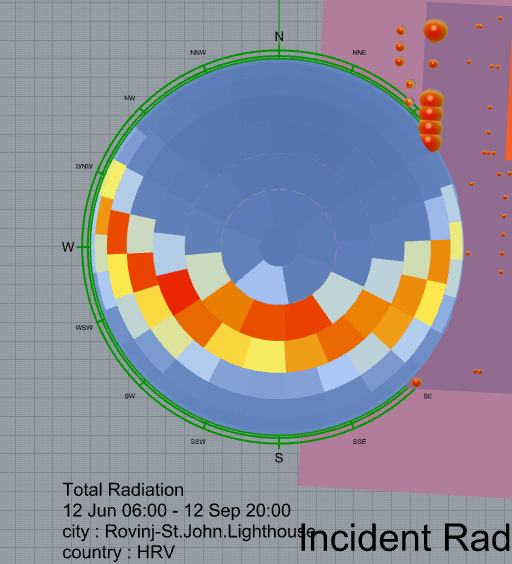This screenshot has height=564, width=512.
Task: Select the S south compass label
Action: tap(279, 458)
